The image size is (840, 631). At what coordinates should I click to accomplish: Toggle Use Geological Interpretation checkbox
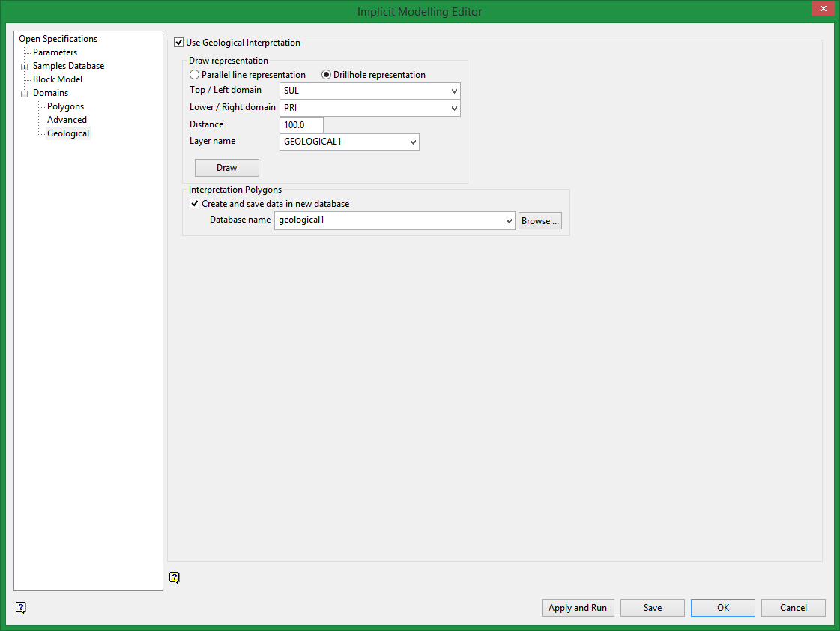[x=179, y=42]
